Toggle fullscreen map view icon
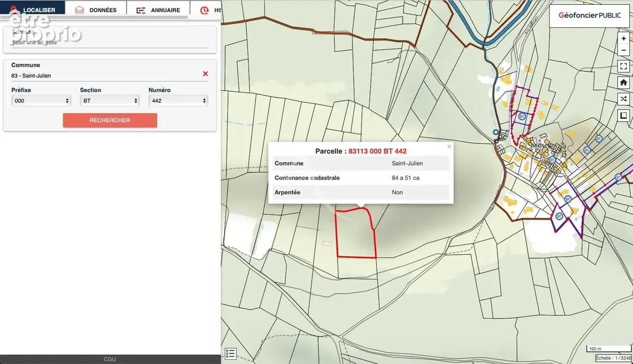The image size is (633, 364). pyautogui.click(x=624, y=66)
